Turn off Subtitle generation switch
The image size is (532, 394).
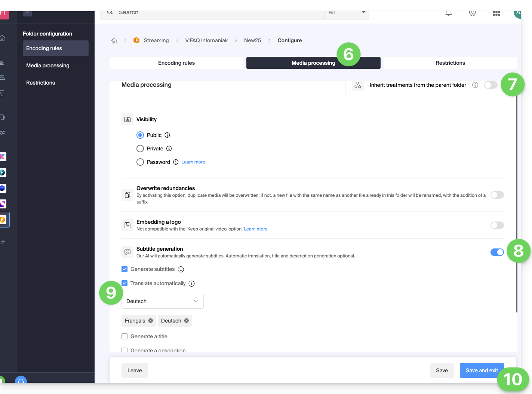(497, 252)
